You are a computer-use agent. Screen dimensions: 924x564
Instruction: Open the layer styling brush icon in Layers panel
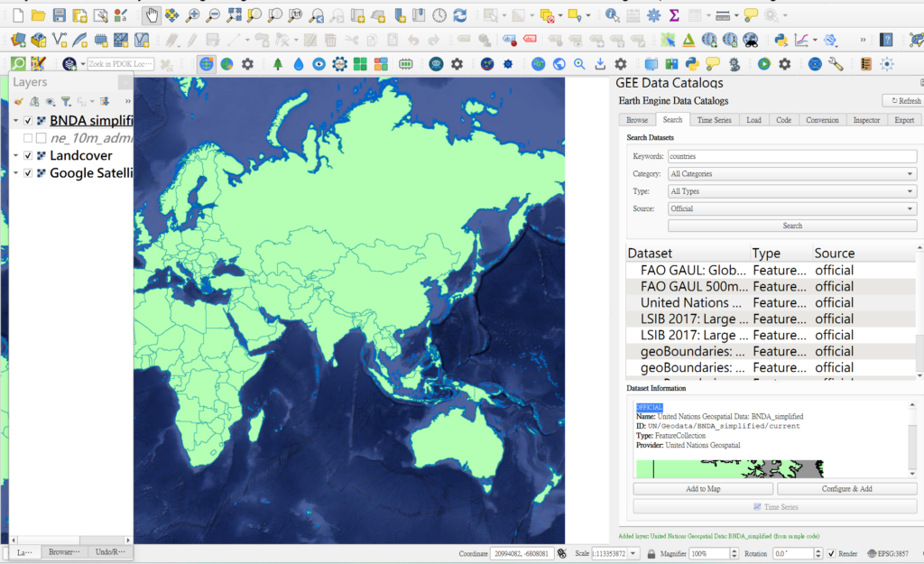(18, 102)
